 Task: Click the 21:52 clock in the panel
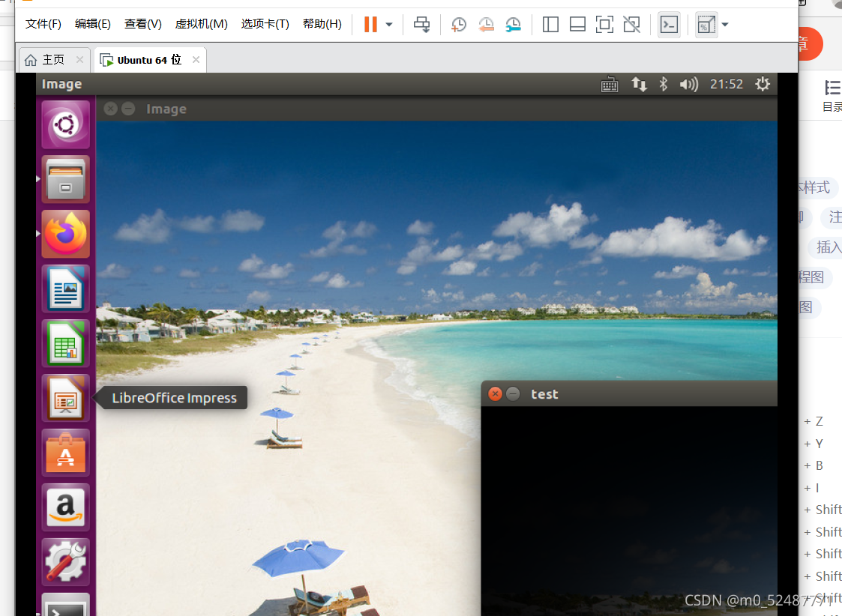tap(726, 84)
